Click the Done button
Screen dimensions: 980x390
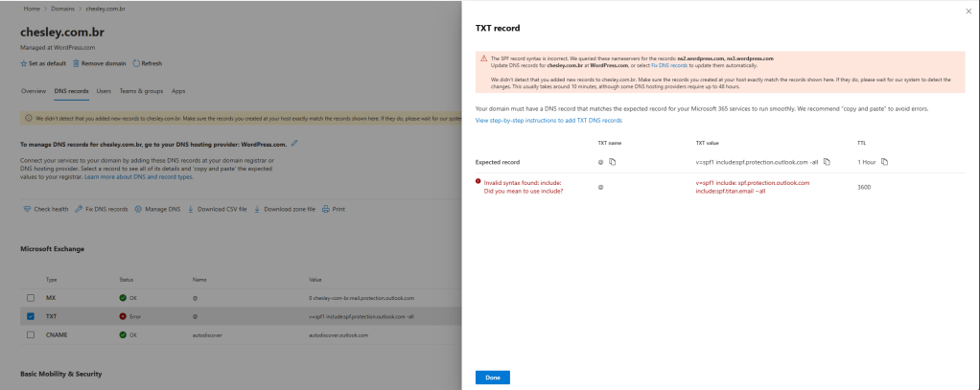point(492,378)
